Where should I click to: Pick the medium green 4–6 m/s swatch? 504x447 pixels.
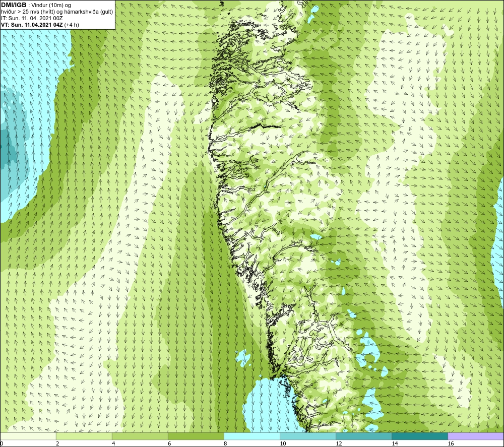[140, 436]
